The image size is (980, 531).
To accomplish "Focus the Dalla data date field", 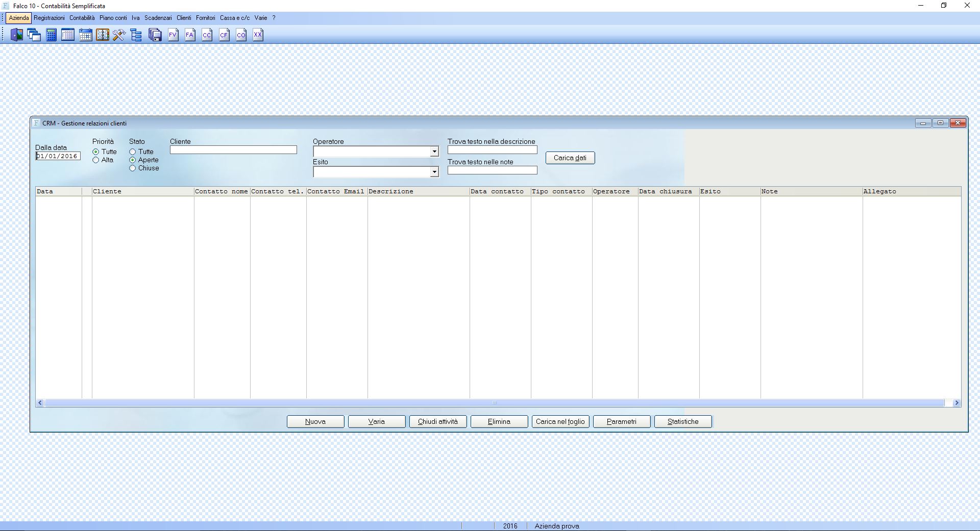I will [x=58, y=156].
